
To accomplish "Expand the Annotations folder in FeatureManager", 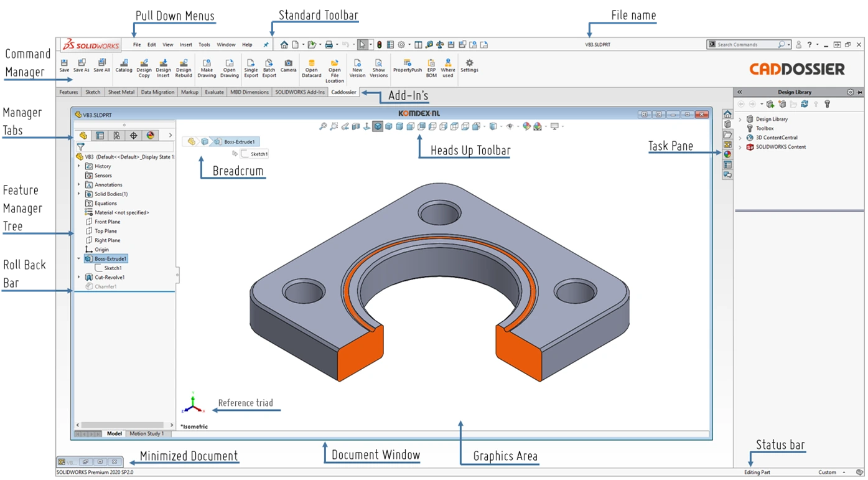I will 78,184.
